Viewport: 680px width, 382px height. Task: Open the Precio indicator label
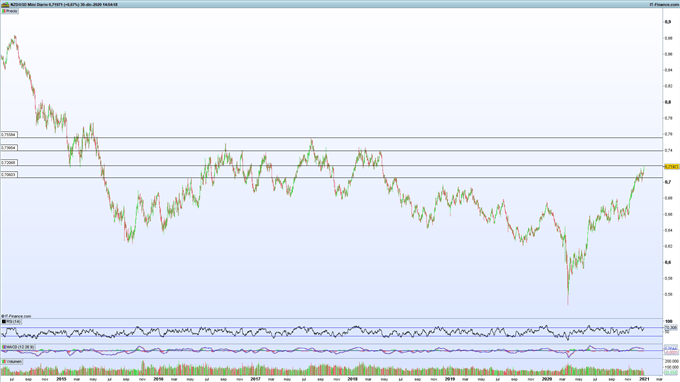coord(10,11)
